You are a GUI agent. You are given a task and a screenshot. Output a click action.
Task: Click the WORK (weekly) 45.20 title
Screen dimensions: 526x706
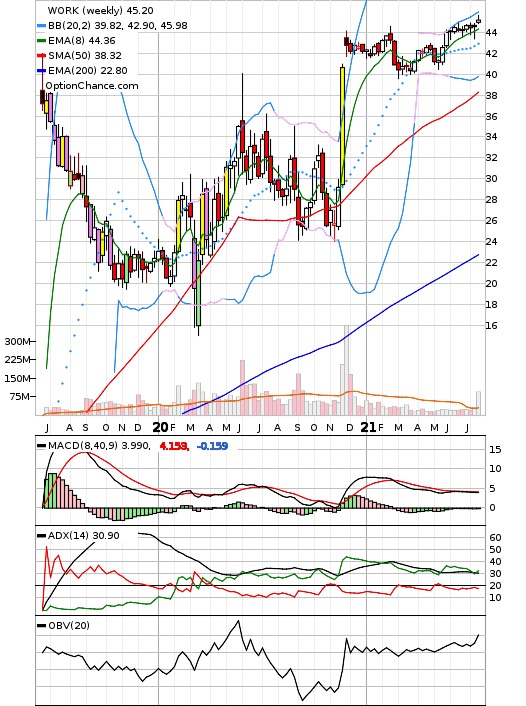click(100, 10)
